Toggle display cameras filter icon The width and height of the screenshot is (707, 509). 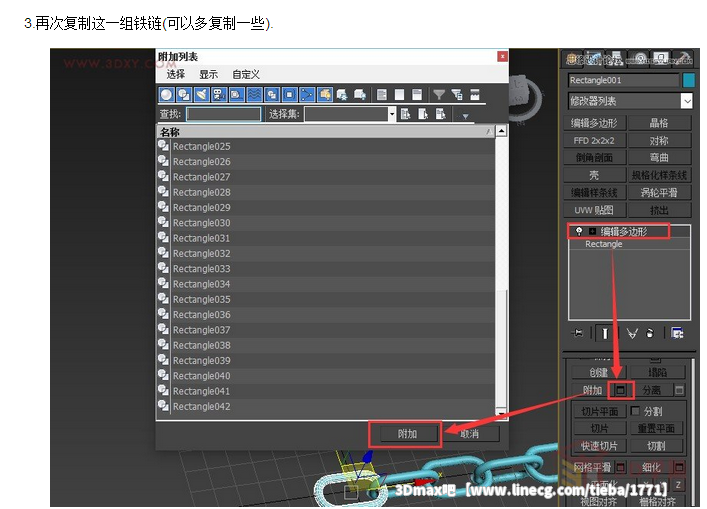219,95
